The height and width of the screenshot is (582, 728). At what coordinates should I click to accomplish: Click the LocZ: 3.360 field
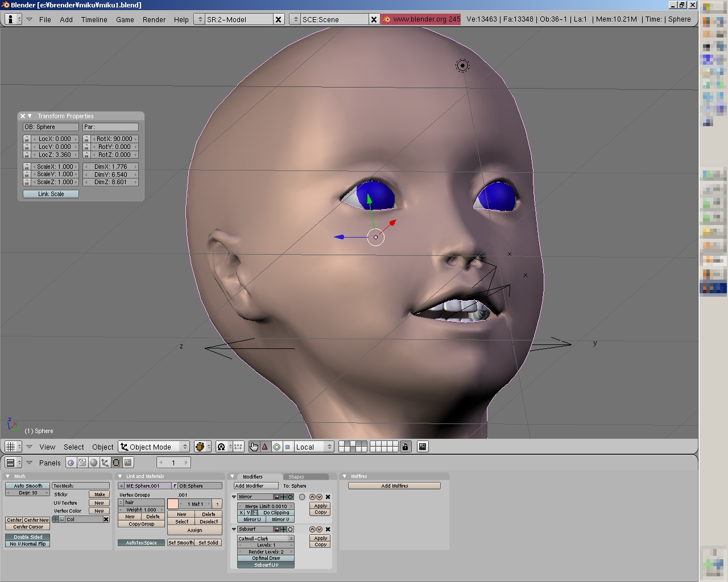(x=55, y=155)
